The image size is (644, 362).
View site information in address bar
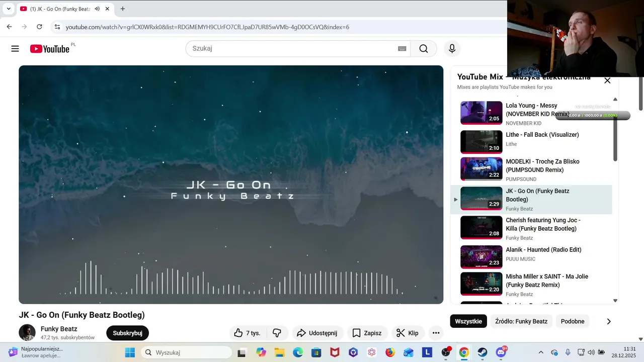pyautogui.click(x=57, y=27)
